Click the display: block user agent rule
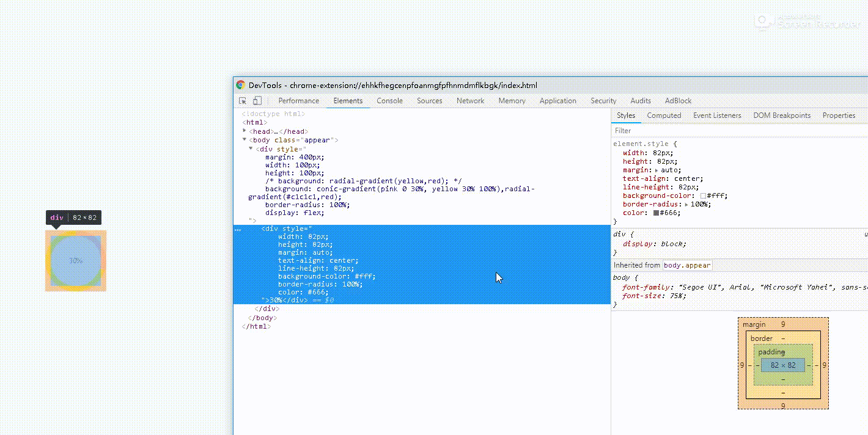Image resolution: width=868 pixels, height=435 pixels. (x=654, y=244)
